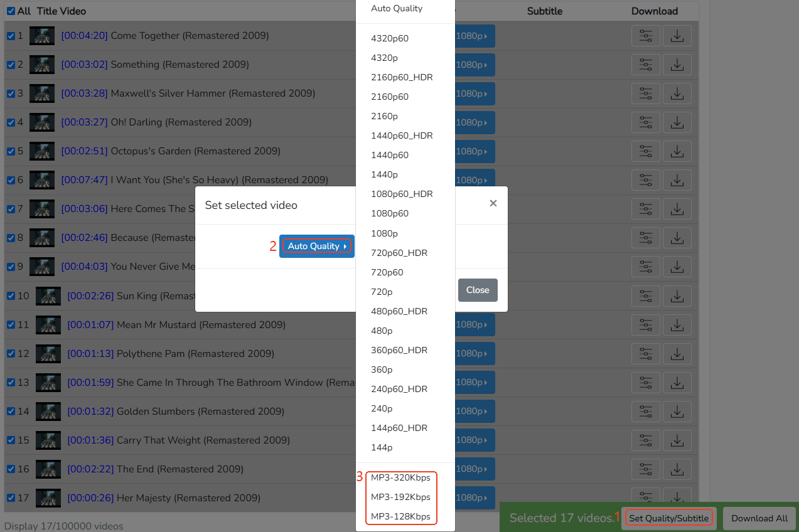
Task: Close the Set selected video dialog with X
Action: [x=493, y=203]
